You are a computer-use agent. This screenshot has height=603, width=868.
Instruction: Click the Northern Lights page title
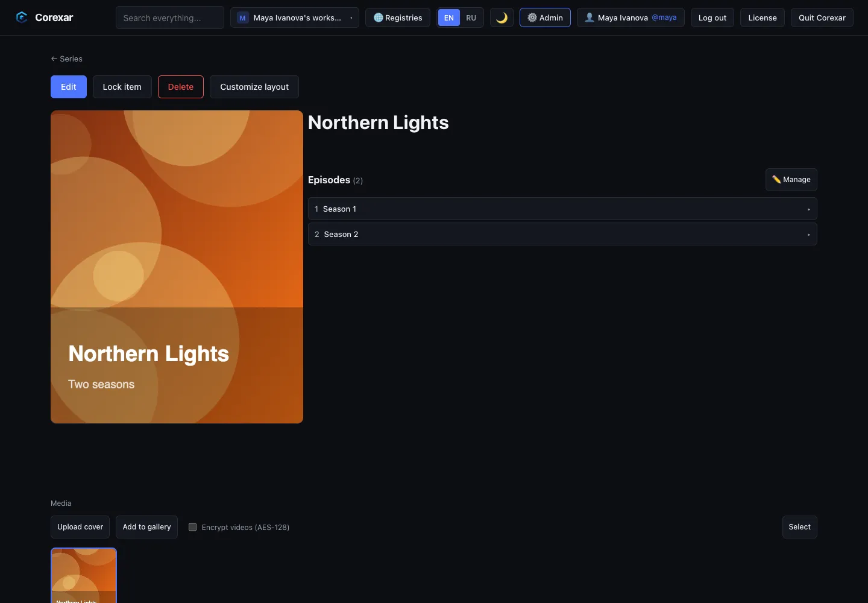pos(378,122)
